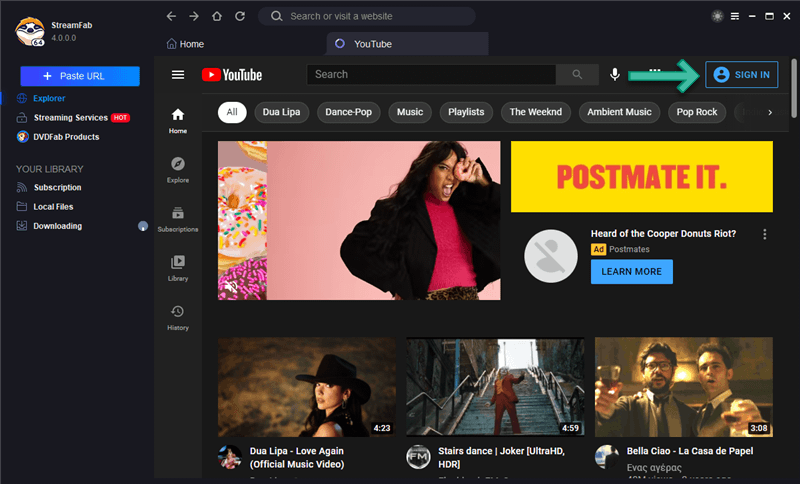This screenshot has width=800, height=484.
Task: Select The Weeknd filter chip
Action: pyautogui.click(x=536, y=112)
